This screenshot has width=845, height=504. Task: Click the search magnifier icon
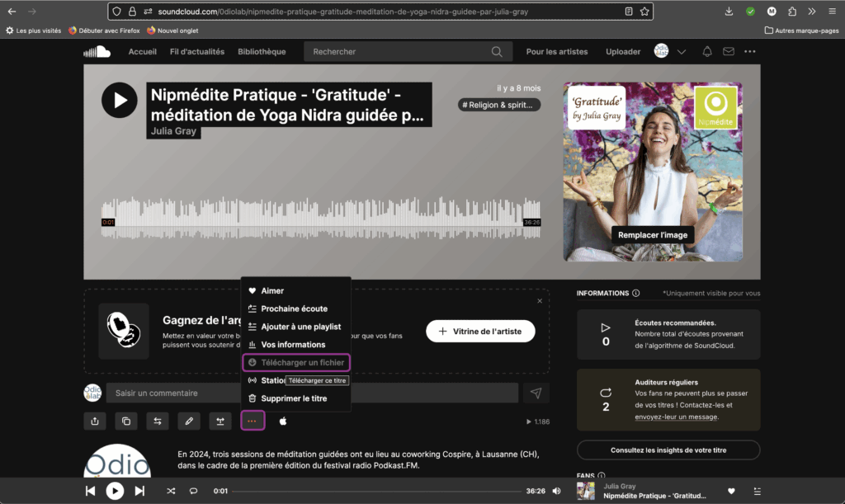[x=497, y=52]
